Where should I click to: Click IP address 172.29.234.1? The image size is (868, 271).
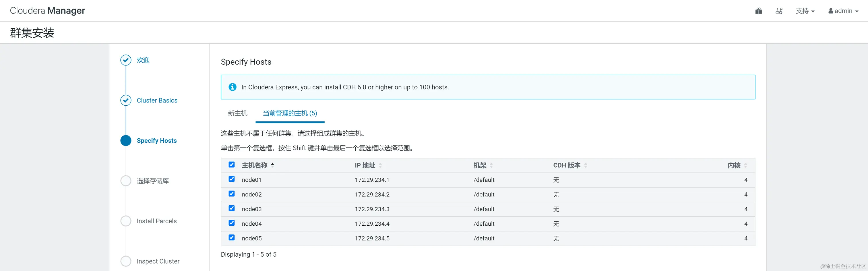tap(372, 180)
